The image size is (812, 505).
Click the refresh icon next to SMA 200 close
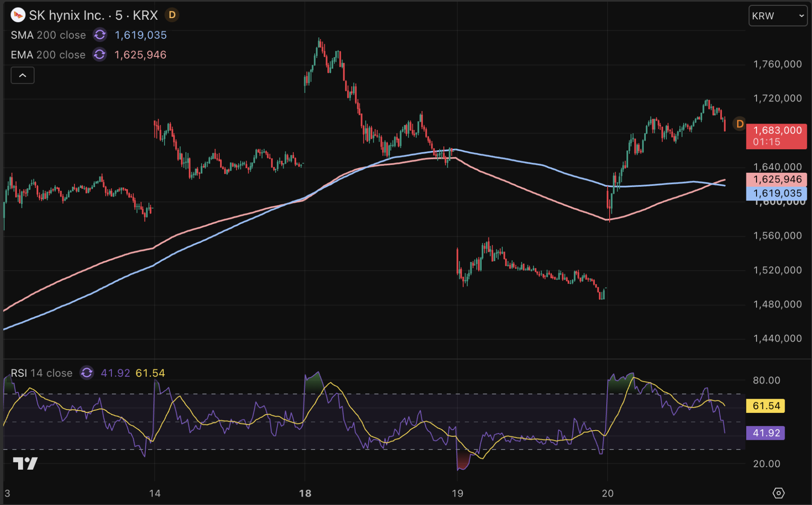coord(100,35)
